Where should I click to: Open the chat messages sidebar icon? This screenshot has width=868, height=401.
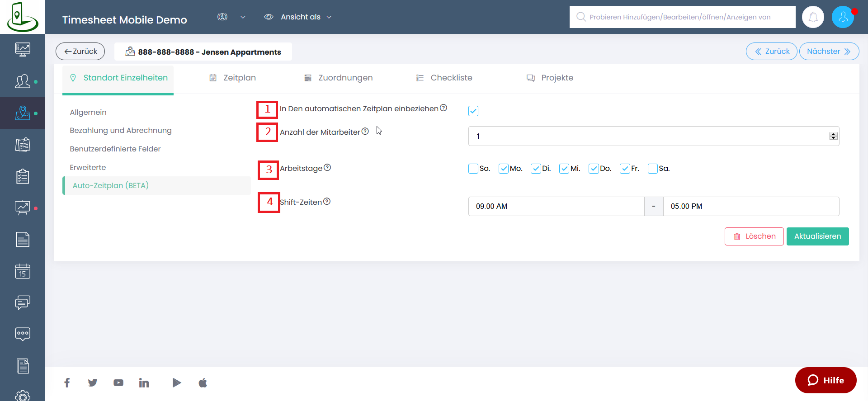pyautogui.click(x=23, y=302)
